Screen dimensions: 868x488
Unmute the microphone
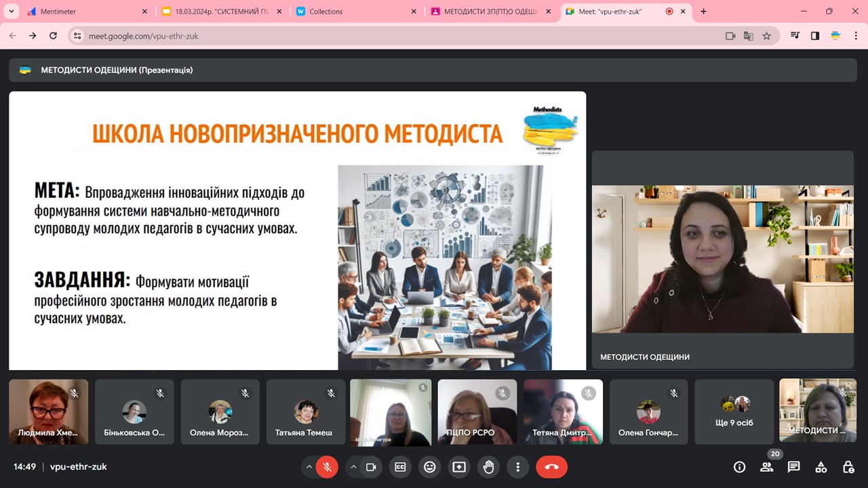click(x=327, y=467)
